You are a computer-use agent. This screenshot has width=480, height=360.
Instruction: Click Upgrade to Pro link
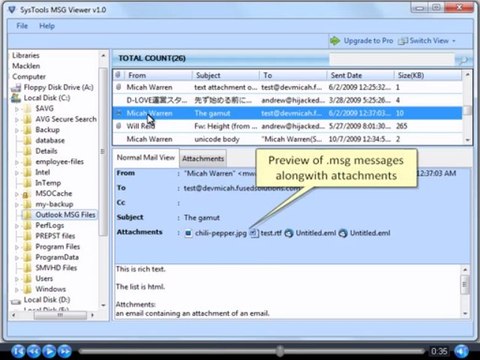pyautogui.click(x=368, y=41)
